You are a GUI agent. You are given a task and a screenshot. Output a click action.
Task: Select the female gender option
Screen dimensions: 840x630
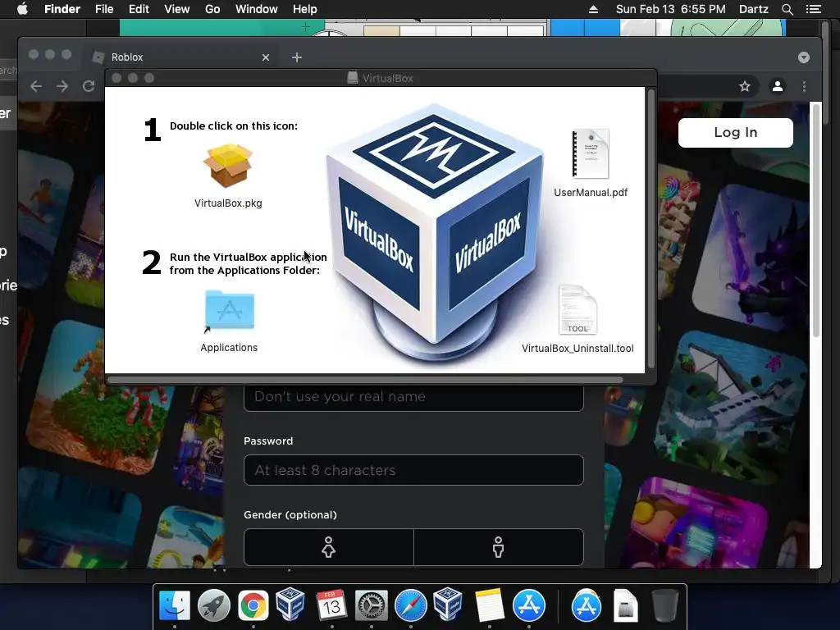point(328,547)
